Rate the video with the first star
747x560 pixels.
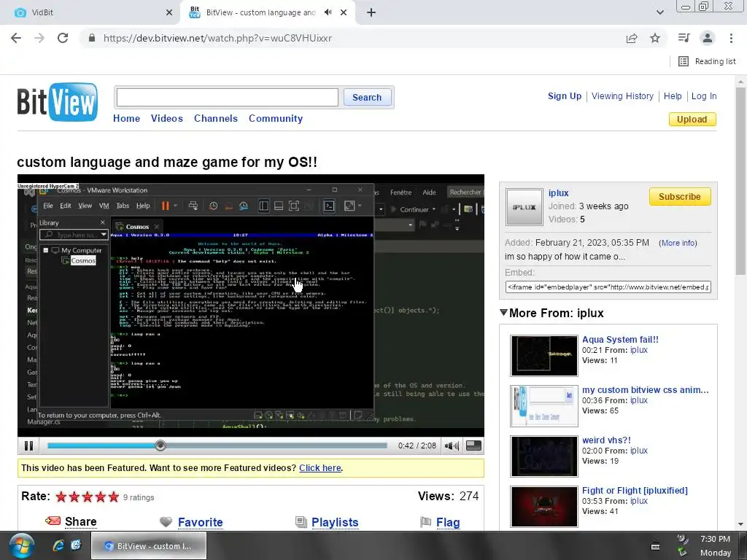[61, 497]
